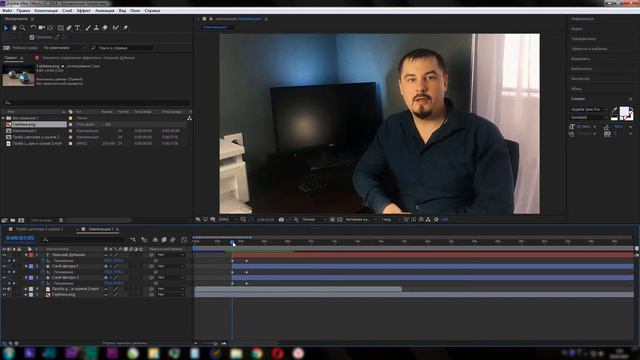Hide the mp4 video layer eye

coord(4,289)
